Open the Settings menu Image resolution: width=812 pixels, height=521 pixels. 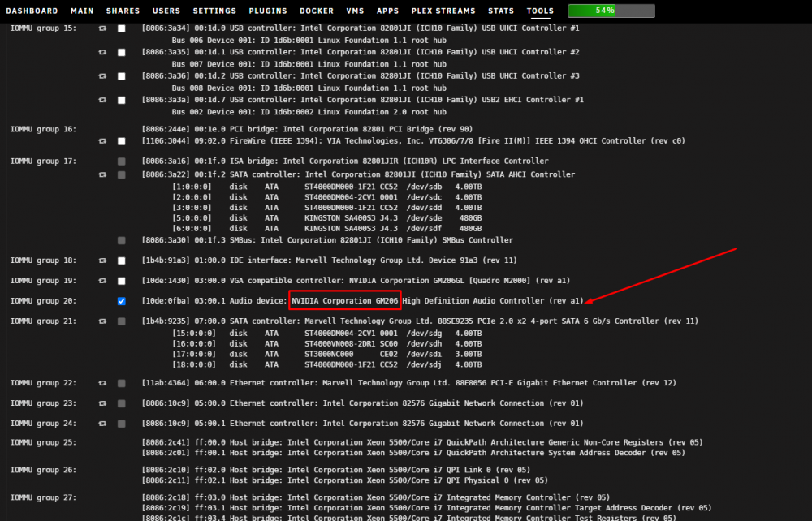(214, 11)
